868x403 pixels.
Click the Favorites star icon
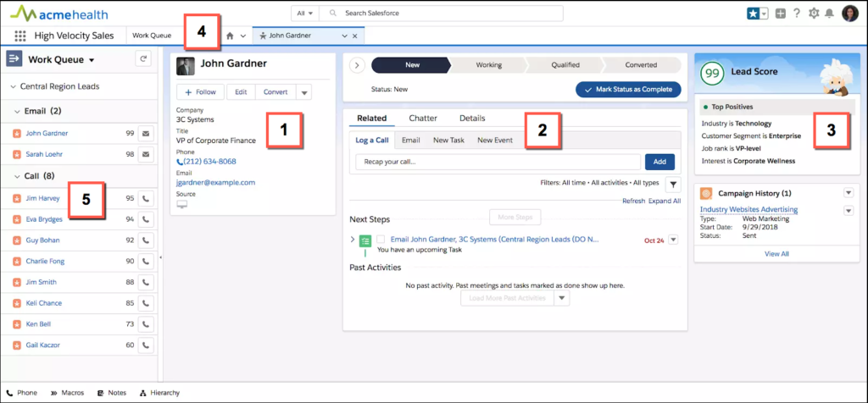[x=753, y=14]
